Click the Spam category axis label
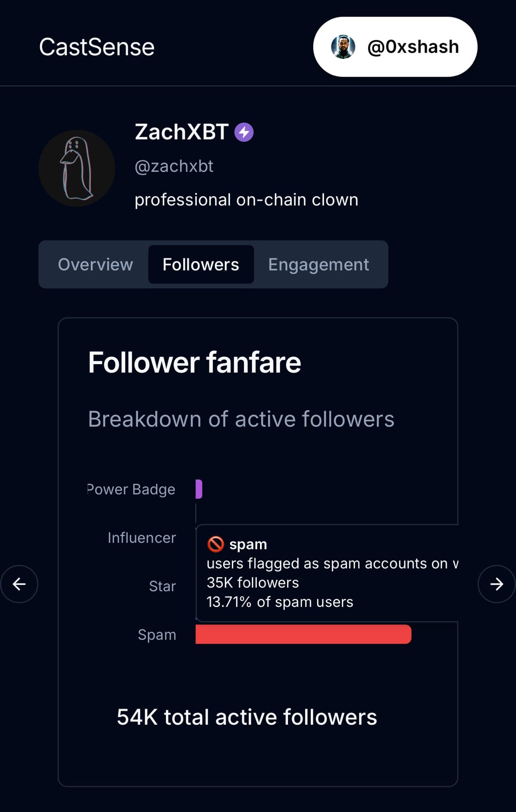Image resolution: width=516 pixels, height=812 pixels. tap(157, 635)
